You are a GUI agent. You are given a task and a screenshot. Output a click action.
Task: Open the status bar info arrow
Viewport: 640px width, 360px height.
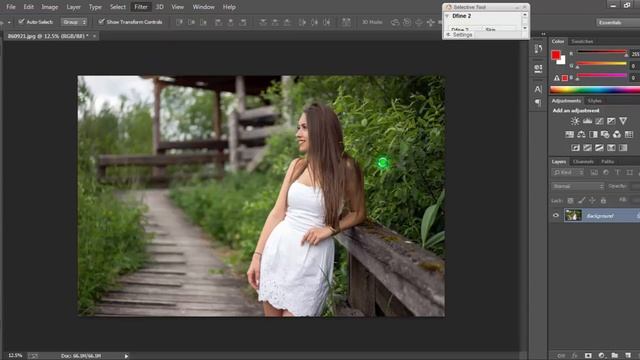(x=126, y=356)
